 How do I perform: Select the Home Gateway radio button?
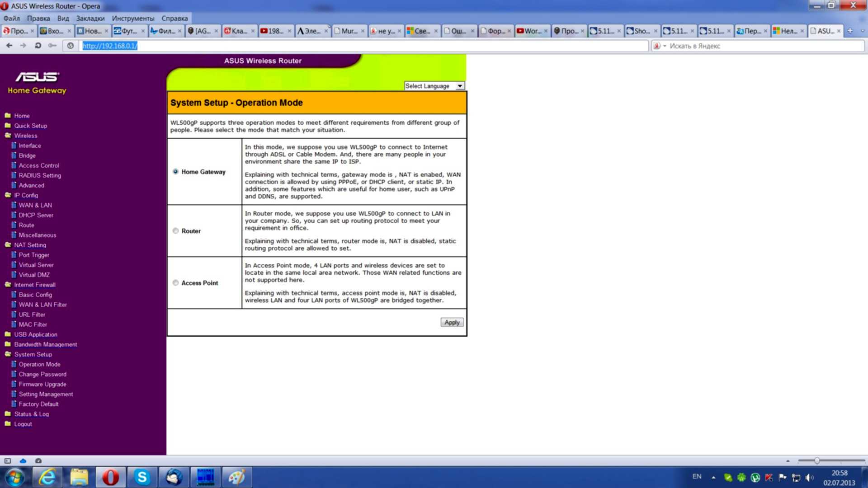point(175,172)
